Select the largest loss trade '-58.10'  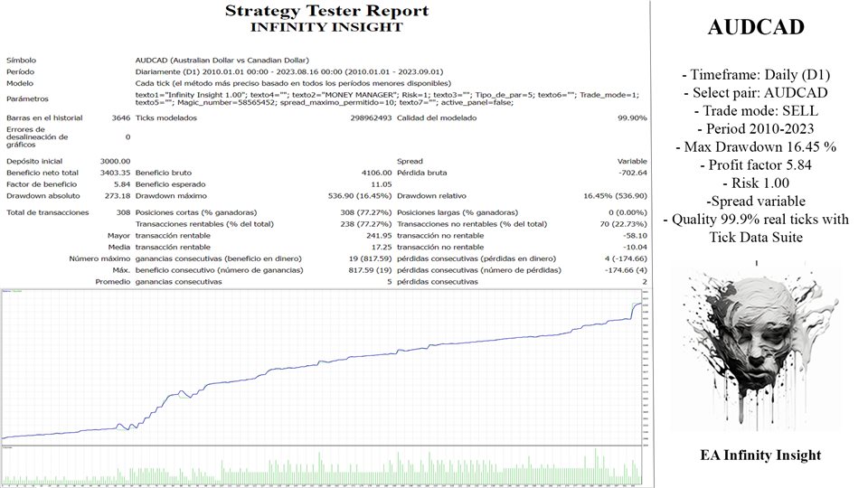pyautogui.click(x=636, y=236)
